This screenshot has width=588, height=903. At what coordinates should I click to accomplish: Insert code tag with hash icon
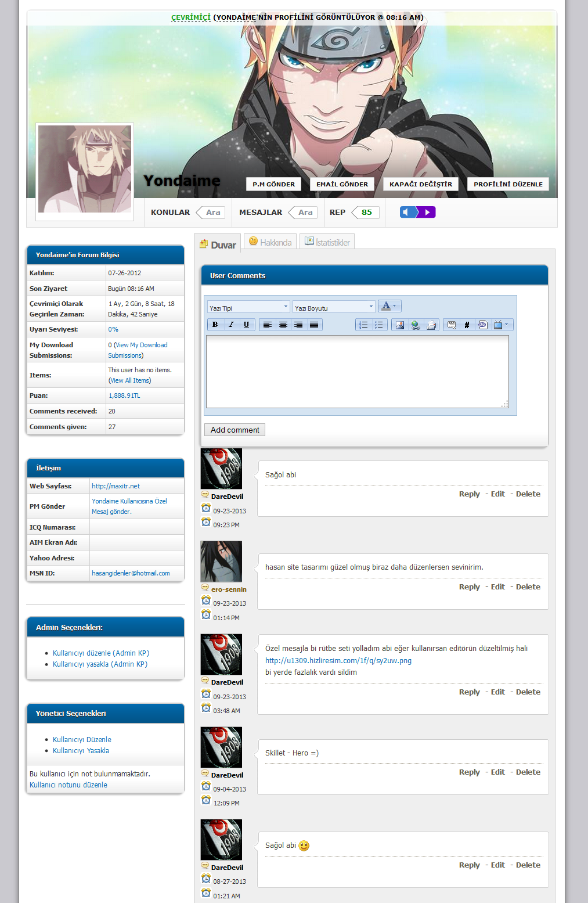click(467, 325)
